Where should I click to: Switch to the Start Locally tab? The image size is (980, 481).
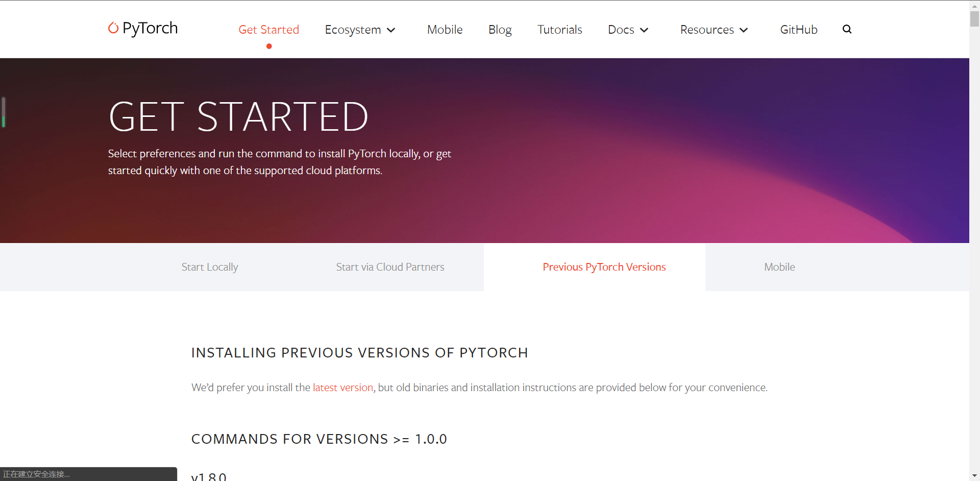[x=209, y=267]
